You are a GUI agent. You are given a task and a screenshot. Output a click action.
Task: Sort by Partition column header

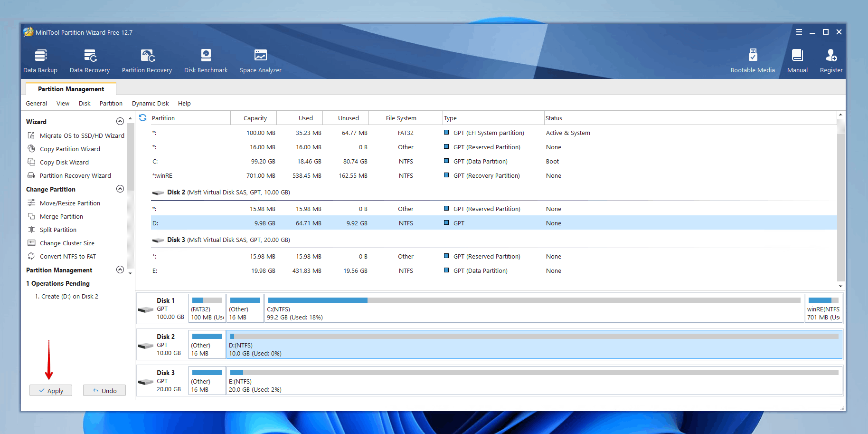[190, 118]
